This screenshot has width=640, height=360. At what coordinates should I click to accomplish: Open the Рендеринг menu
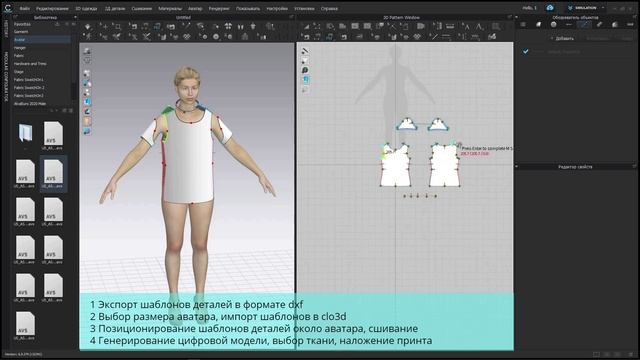coord(219,8)
